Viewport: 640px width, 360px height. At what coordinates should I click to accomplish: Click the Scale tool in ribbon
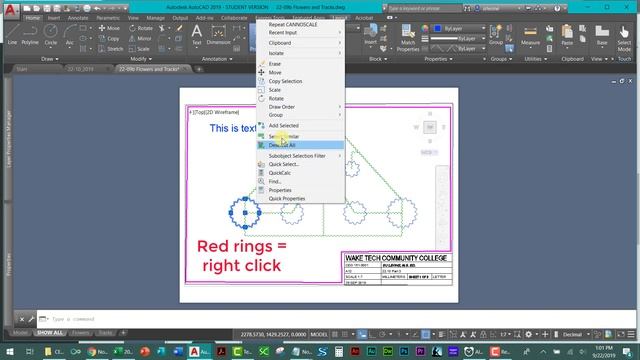tap(139, 49)
